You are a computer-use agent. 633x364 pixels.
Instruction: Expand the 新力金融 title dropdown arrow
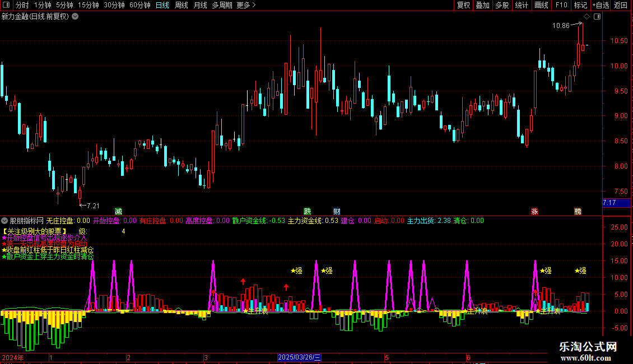(75, 17)
